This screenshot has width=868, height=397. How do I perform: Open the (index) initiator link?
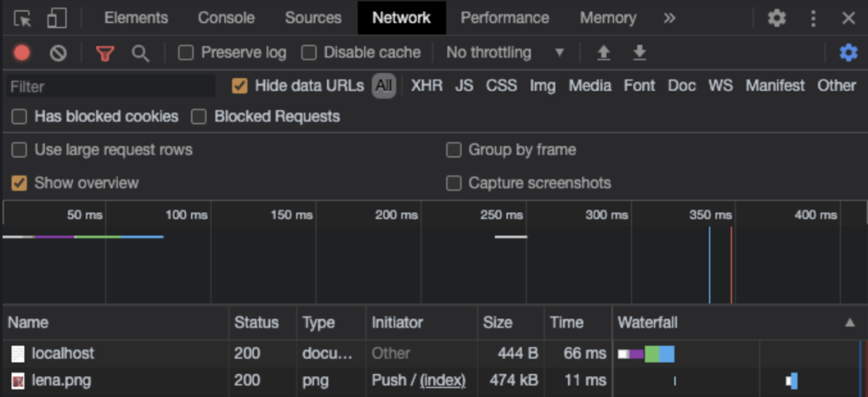coord(443,380)
